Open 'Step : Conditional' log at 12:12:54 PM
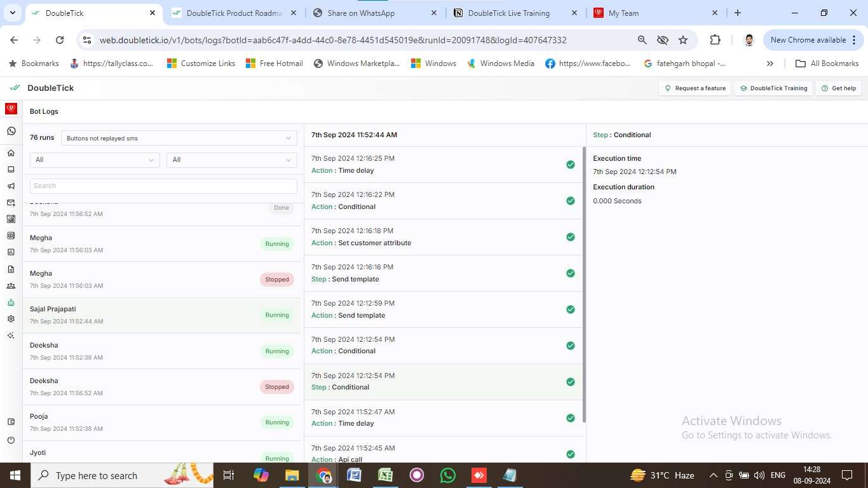868x488 pixels. click(x=444, y=382)
